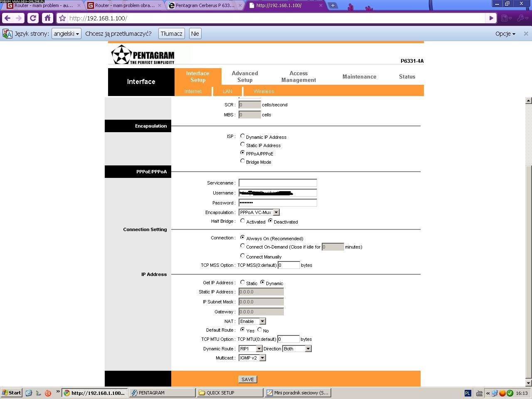Click the second Quick Launch icon
Screen dimensions: 532x399
(x=38, y=393)
